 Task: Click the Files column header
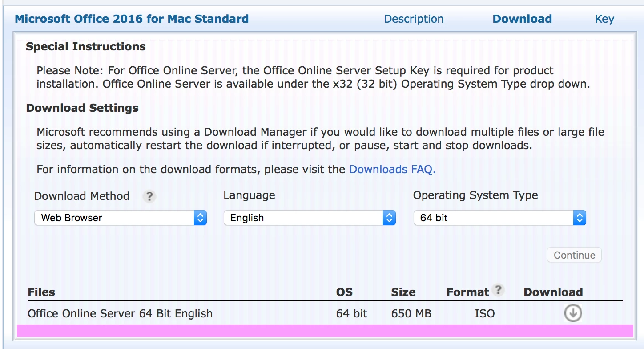41,292
